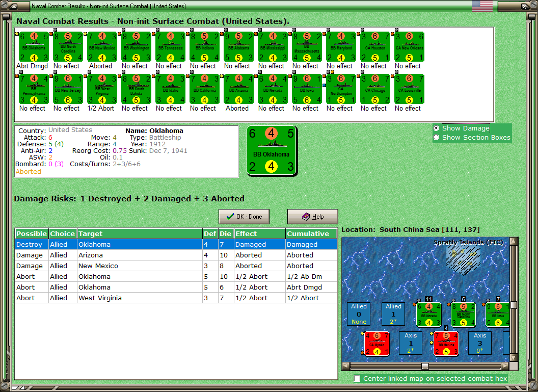
Task: Click map horizontal scrollbar right arrow
Action: [x=505, y=366]
